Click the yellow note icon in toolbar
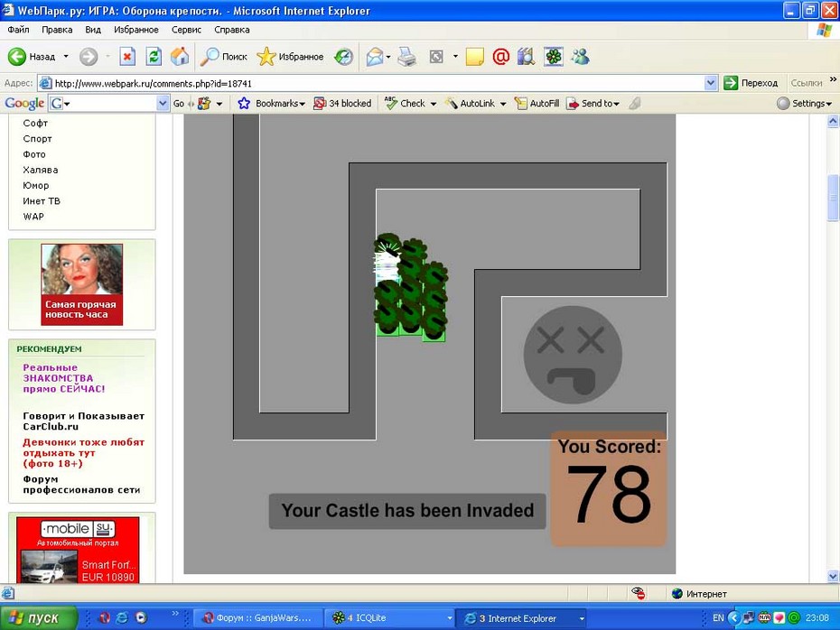The width and height of the screenshot is (840, 630). pyautogui.click(x=474, y=56)
